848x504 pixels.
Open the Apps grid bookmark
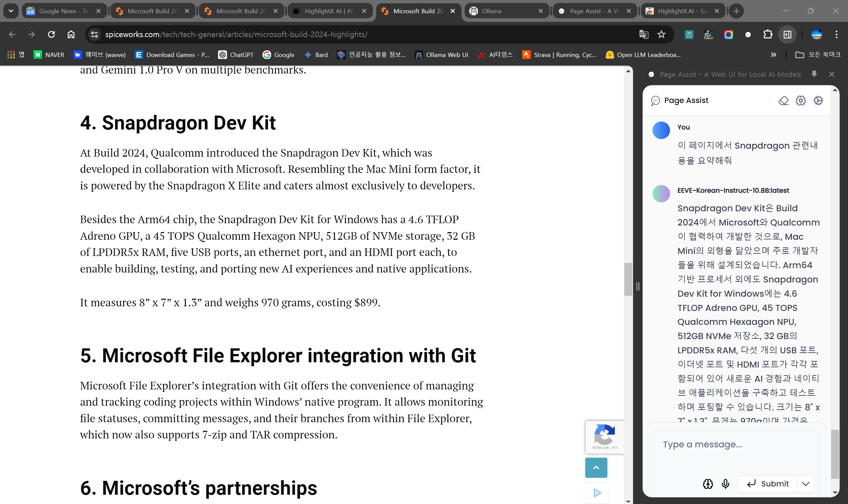coord(16,55)
